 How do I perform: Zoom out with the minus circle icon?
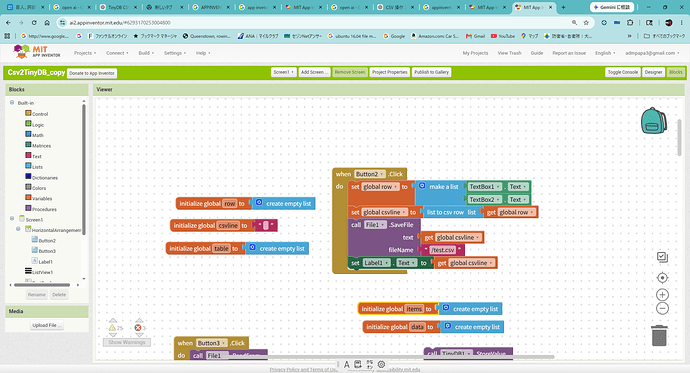tap(662, 309)
